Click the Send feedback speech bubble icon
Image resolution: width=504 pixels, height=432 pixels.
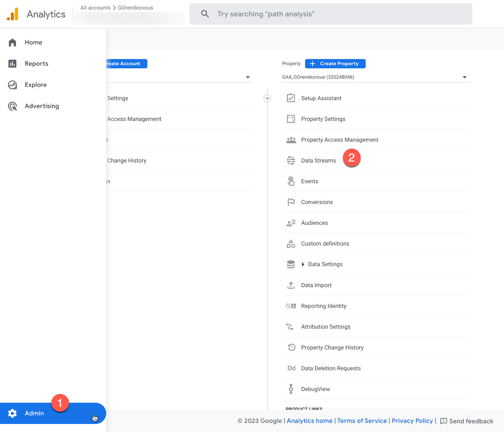tap(444, 421)
